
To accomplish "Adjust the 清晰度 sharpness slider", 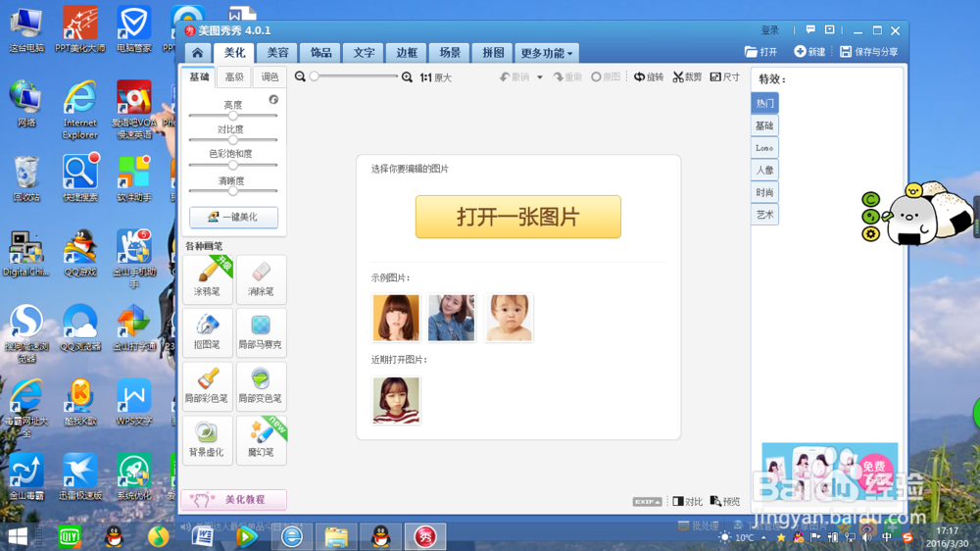I will coord(233,191).
